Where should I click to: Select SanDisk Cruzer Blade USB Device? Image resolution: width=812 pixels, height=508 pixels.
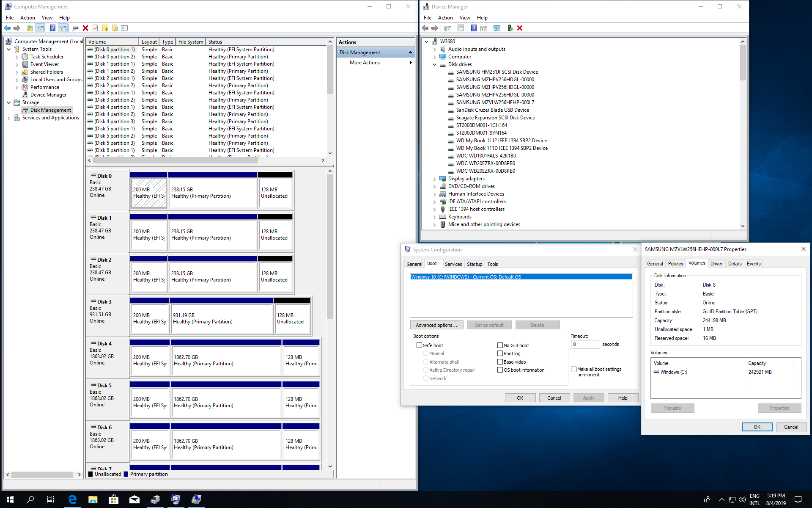tap(492, 110)
